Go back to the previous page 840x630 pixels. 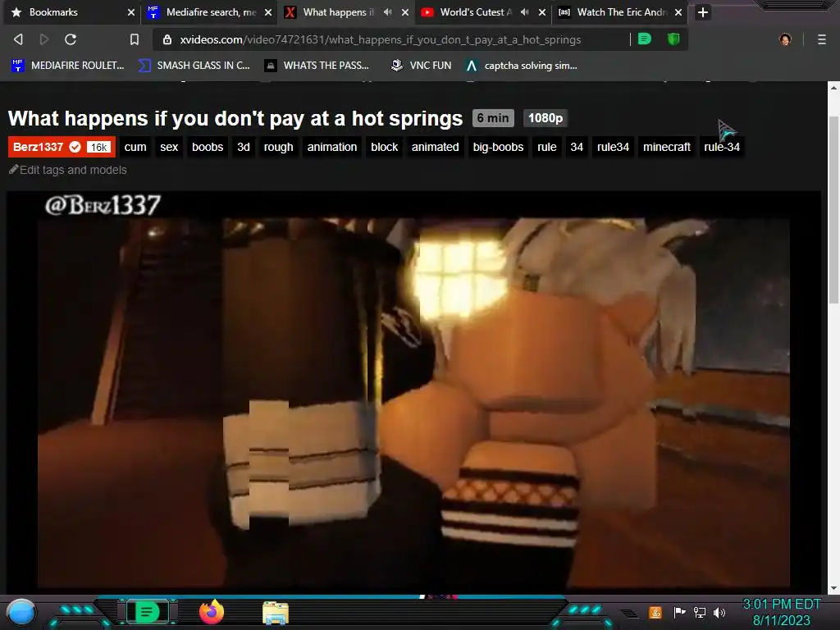(18, 39)
